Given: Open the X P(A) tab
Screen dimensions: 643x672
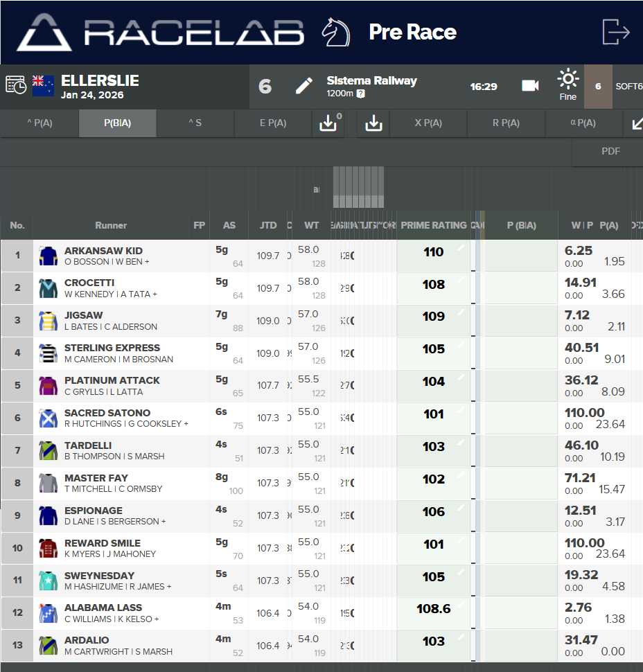Looking at the screenshot, I should pos(428,123).
